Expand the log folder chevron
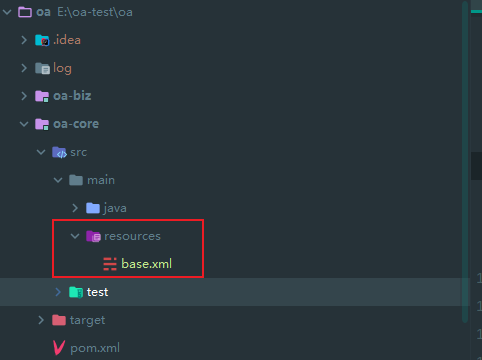The image size is (482, 360). click(24, 68)
